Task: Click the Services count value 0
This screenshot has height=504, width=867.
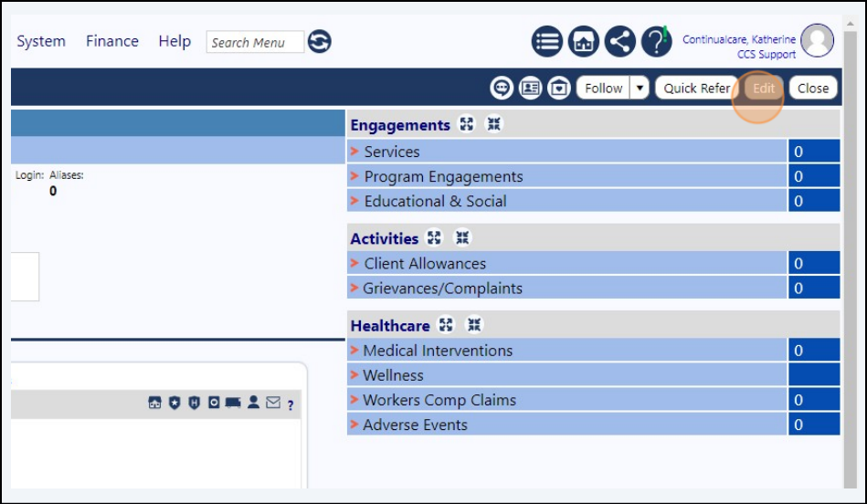Action: (813, 152)
